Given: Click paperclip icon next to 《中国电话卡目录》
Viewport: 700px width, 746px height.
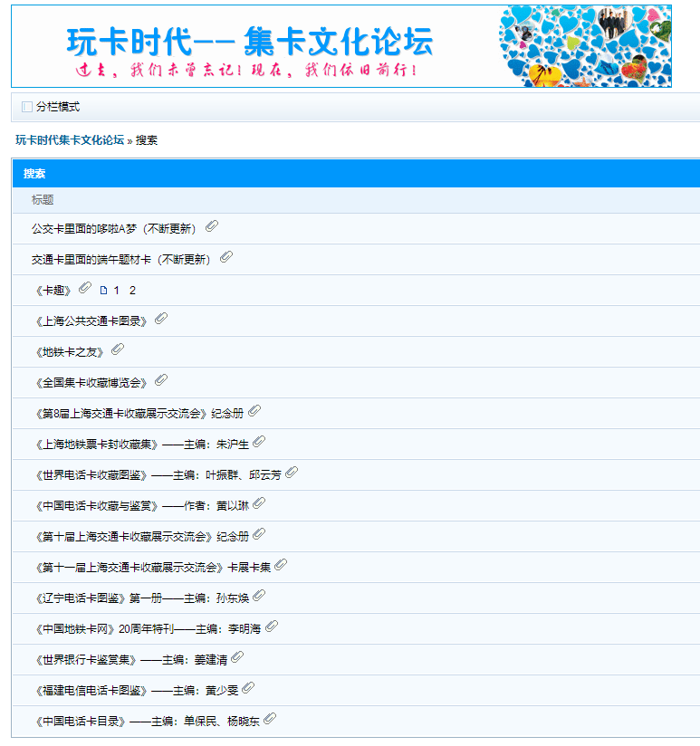Looking at the screenshot, I should click(270, 719).
